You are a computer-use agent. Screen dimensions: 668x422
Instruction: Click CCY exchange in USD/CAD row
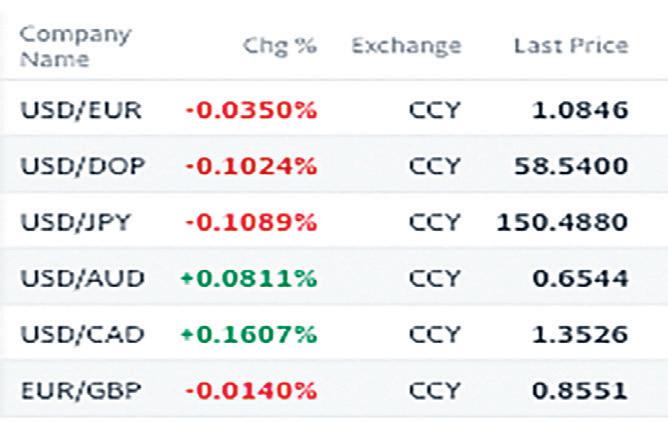(x=435, y=334)
